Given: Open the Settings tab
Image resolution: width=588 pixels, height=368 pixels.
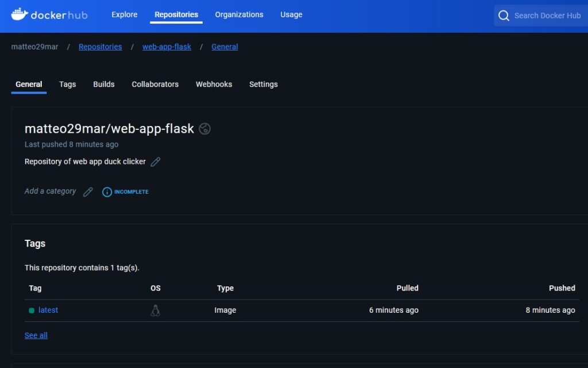Looking at the screenshot, I should [264, 85].
